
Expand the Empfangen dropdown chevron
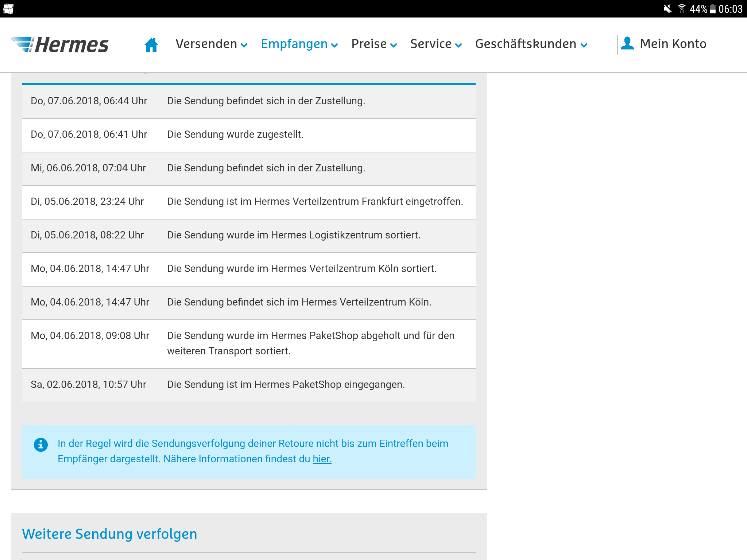[x=334, y=45]
